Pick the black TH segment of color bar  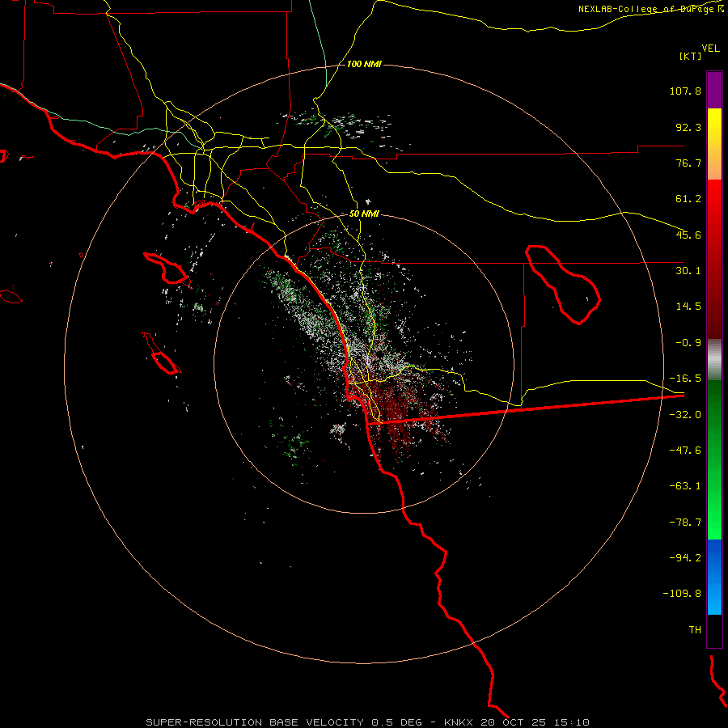714,631
